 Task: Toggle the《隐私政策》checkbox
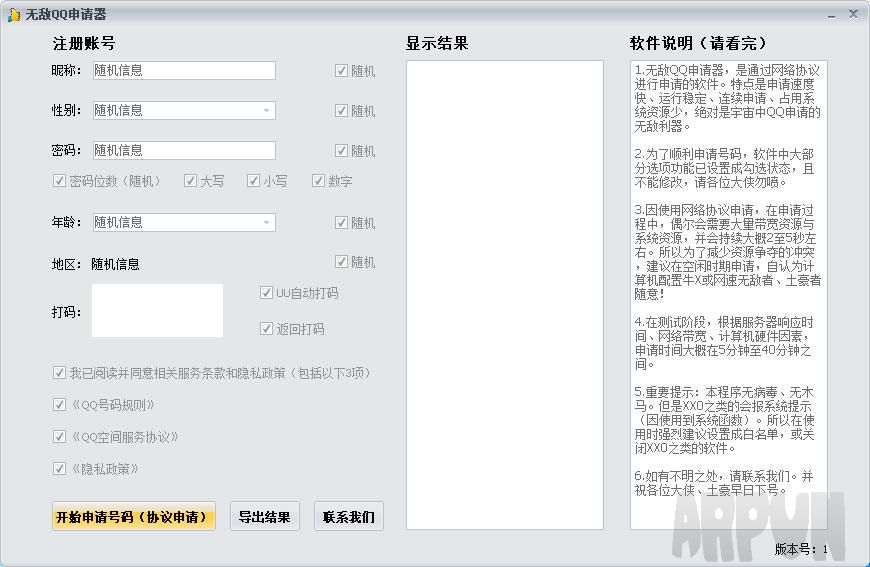click(59, 468)
